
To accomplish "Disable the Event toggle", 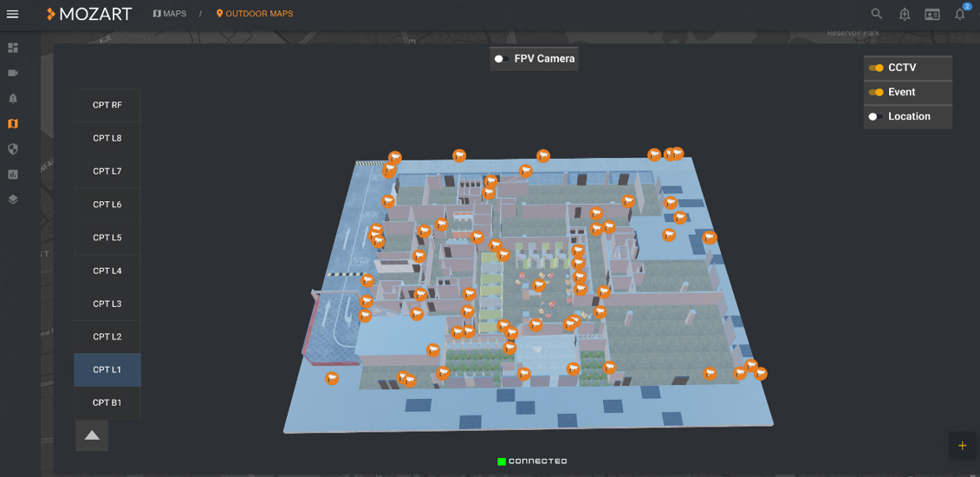I will [x=876, y=92].
